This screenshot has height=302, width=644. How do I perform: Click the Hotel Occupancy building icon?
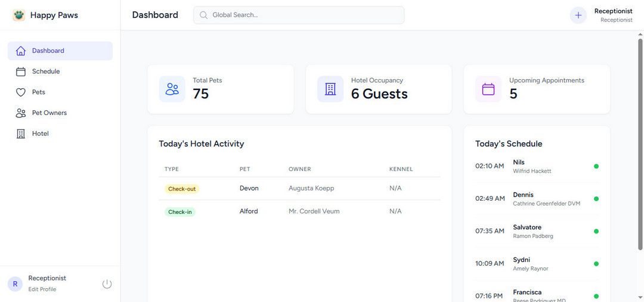(x=330, y=89)
